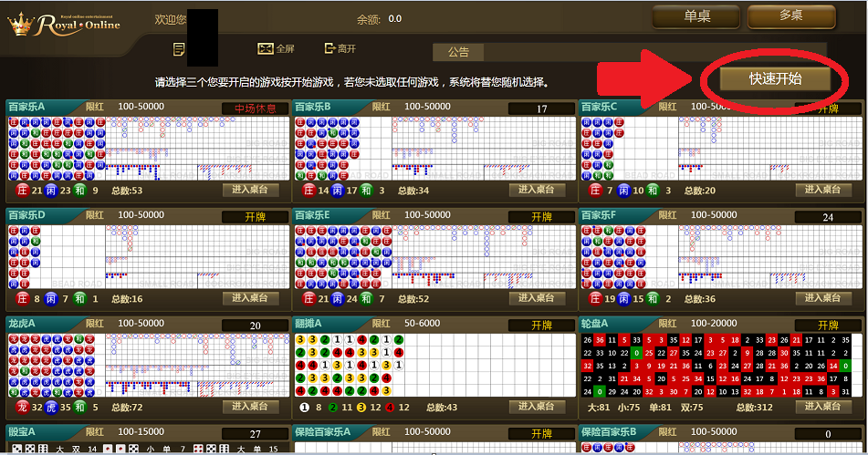Click 进入桌台 for 轮盘A roulette

click(824, 407)
